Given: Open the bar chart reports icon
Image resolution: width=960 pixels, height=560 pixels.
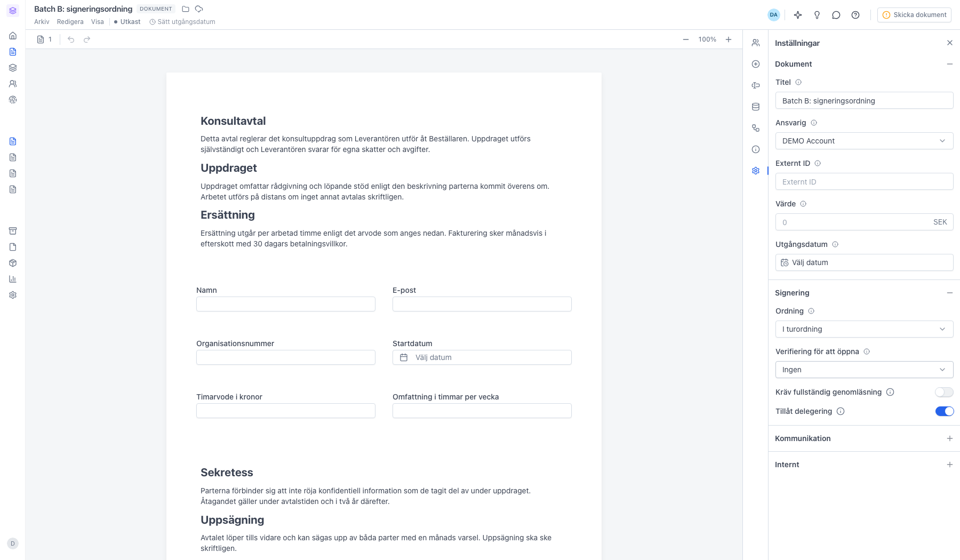Looking at the screenshot, I should [13, 279].
